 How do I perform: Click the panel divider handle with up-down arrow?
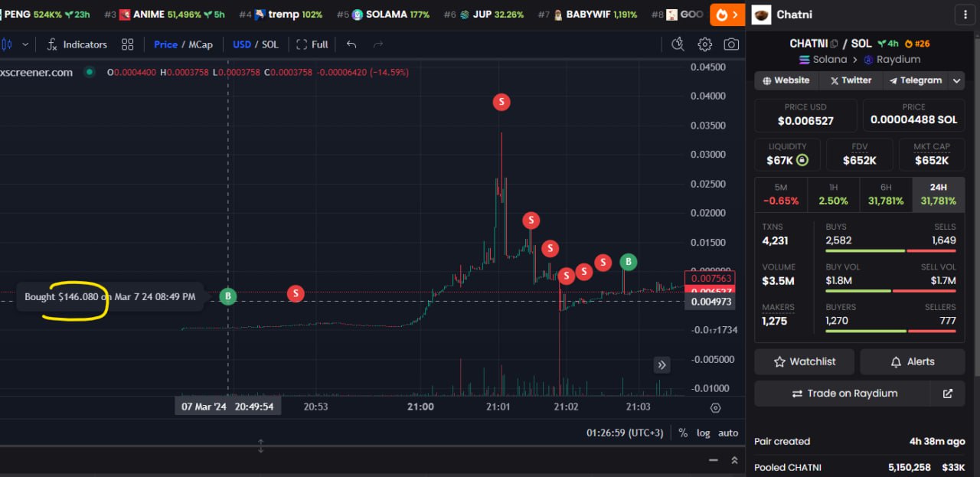tap(260, 446)
